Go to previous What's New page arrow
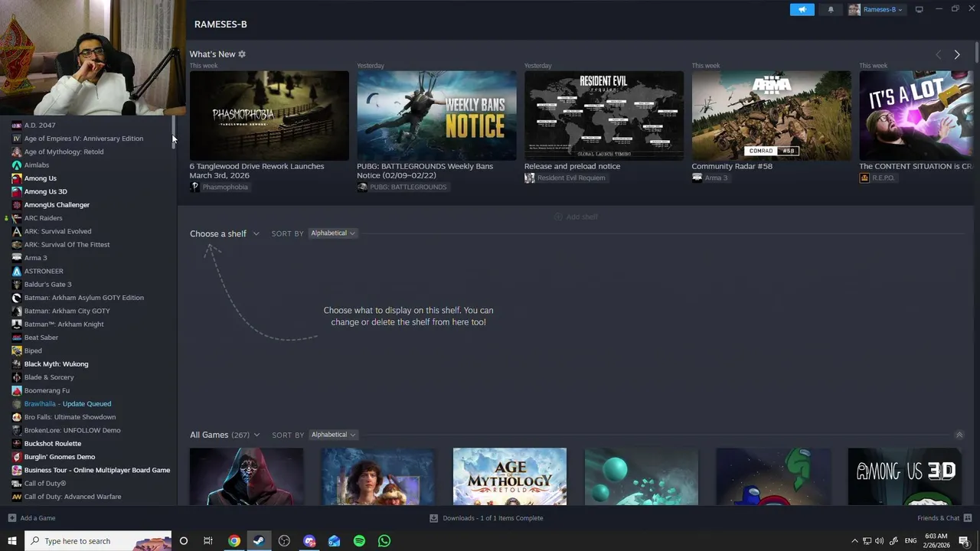Viewport: 980px width, 551px height. 939,54
